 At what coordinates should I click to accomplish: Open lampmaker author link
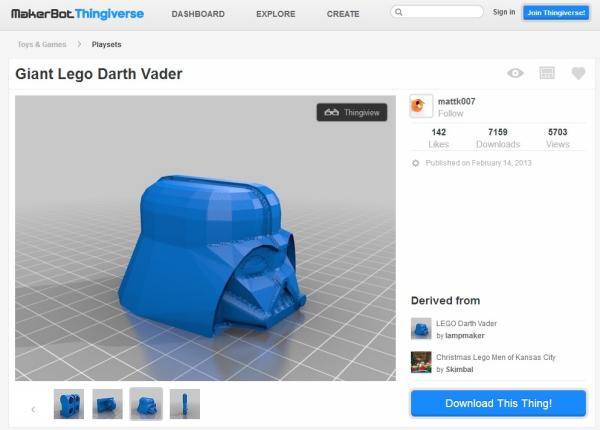[x=465, y=336]
